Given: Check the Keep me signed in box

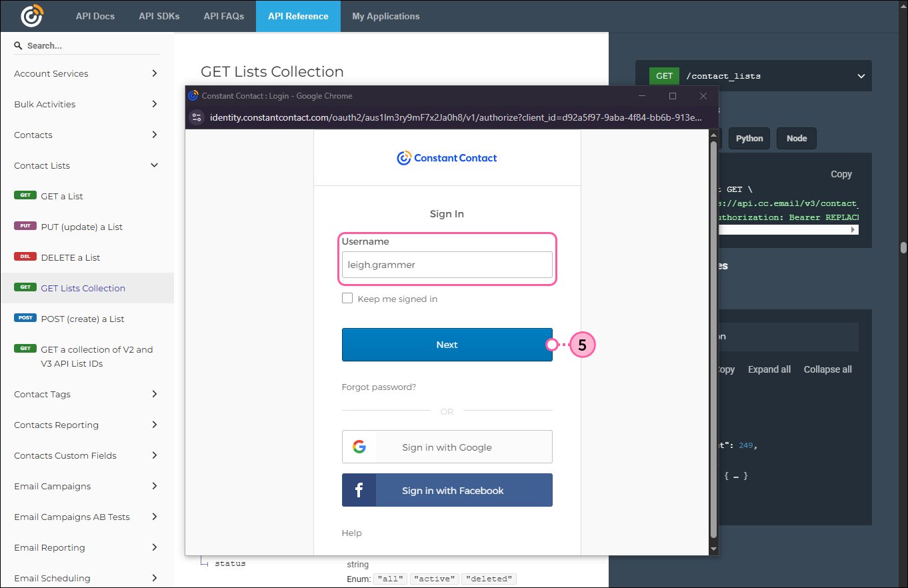Looking at the screenshot, I should tap(347, 298).
